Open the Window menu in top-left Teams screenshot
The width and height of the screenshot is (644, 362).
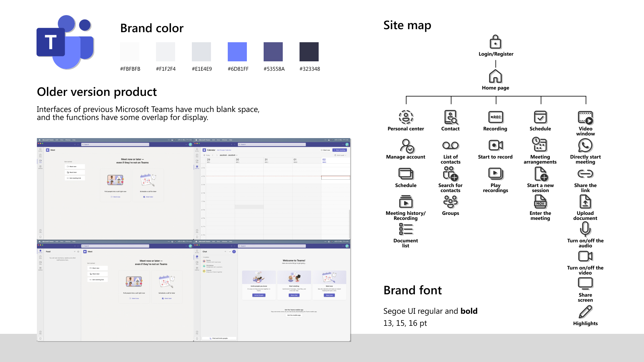[x=68, y=140]
